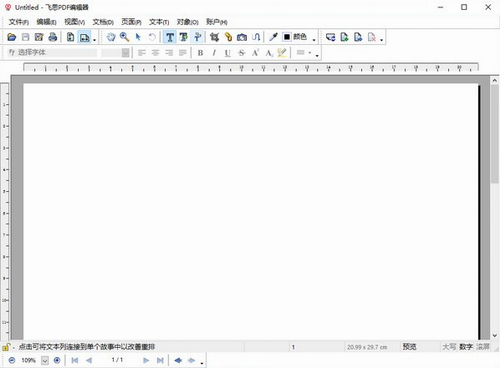Select the Zoom magnifier tool
Screen dimensions: 500x368
(x=125, y=37)
